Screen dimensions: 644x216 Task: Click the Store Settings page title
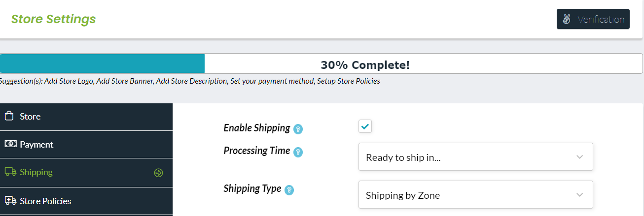click(x=53, y=19)
